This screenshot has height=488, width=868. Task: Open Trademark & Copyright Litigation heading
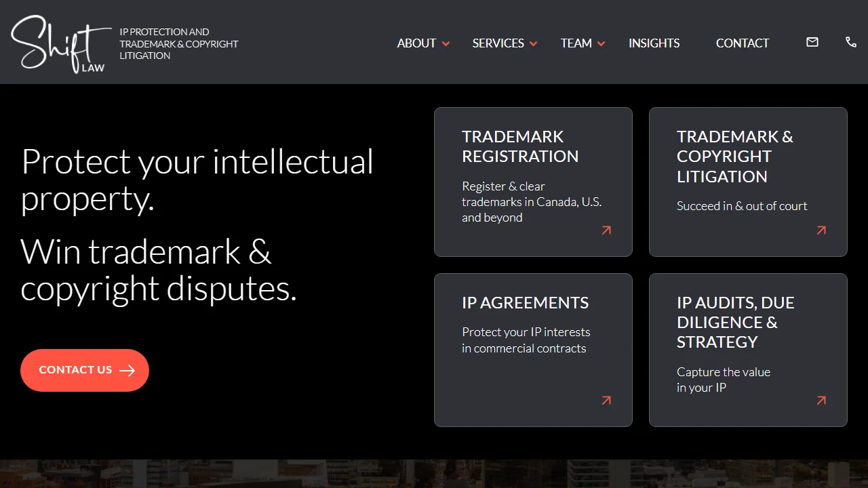point(734,157)
